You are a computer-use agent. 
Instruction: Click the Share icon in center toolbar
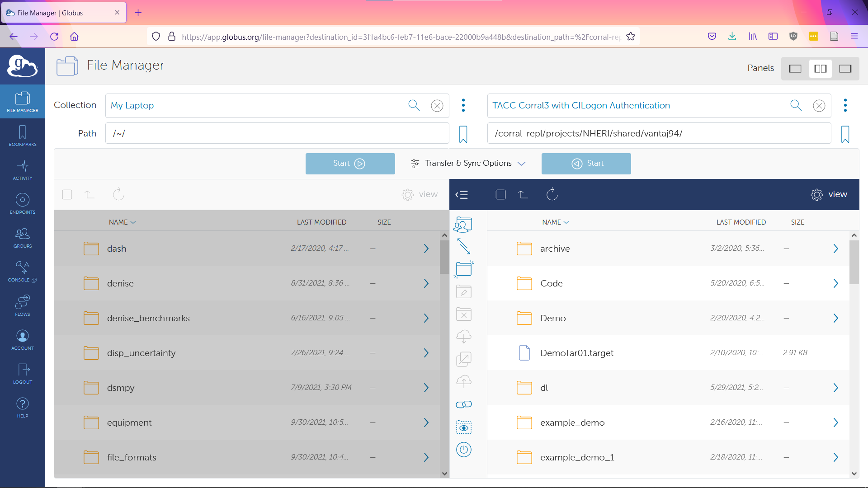click(x=463, y=224)
